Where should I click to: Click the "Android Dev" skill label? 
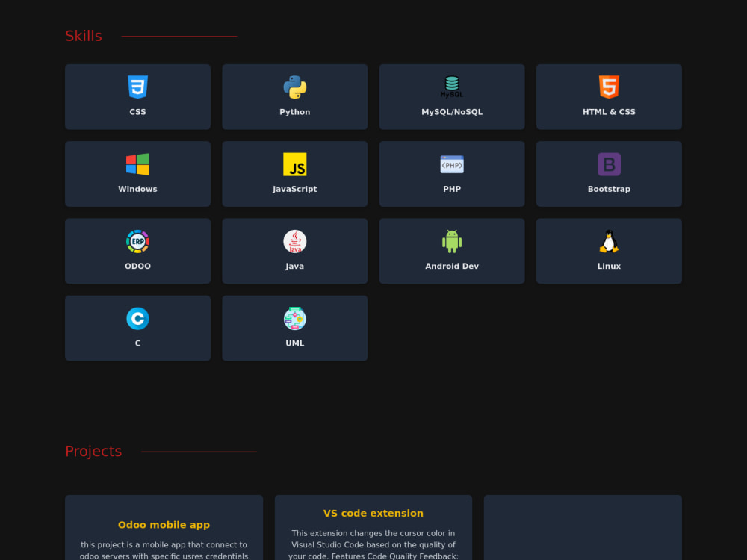pyautogui.click(x=452, y=267)
